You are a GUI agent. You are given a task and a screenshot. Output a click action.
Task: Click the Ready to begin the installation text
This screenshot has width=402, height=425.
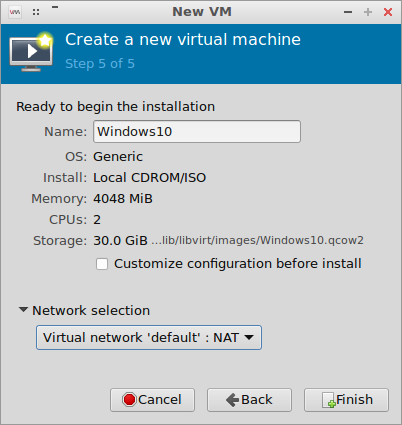[116, 107]
